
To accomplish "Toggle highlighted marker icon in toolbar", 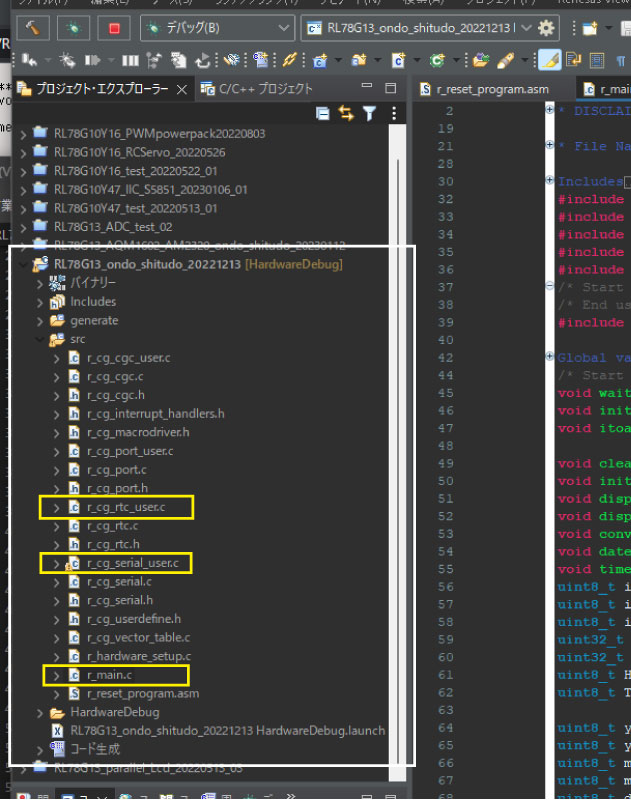I will pyautogui.click(x=549, y=60).
